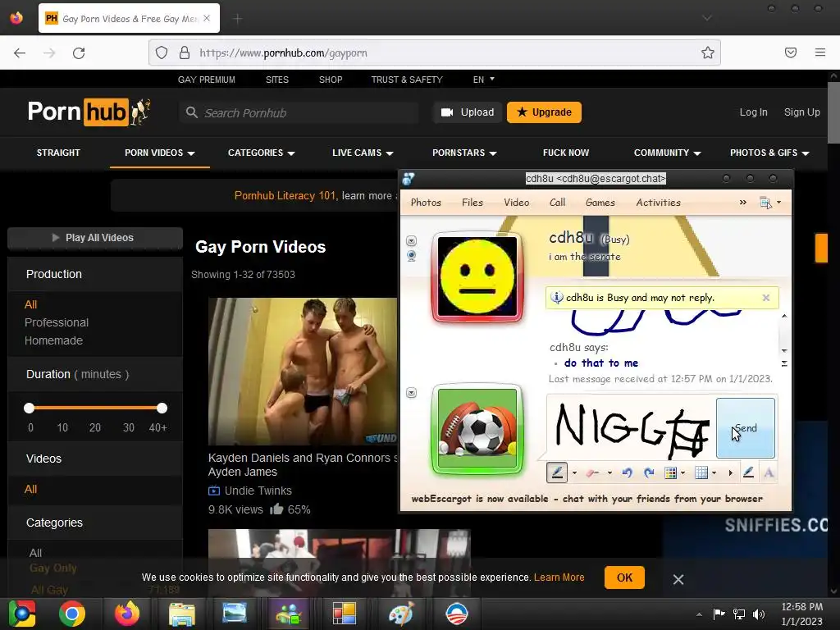Go forward in Firefox
Viewport: 840px width, 630px height.
(x=49, y=52)
